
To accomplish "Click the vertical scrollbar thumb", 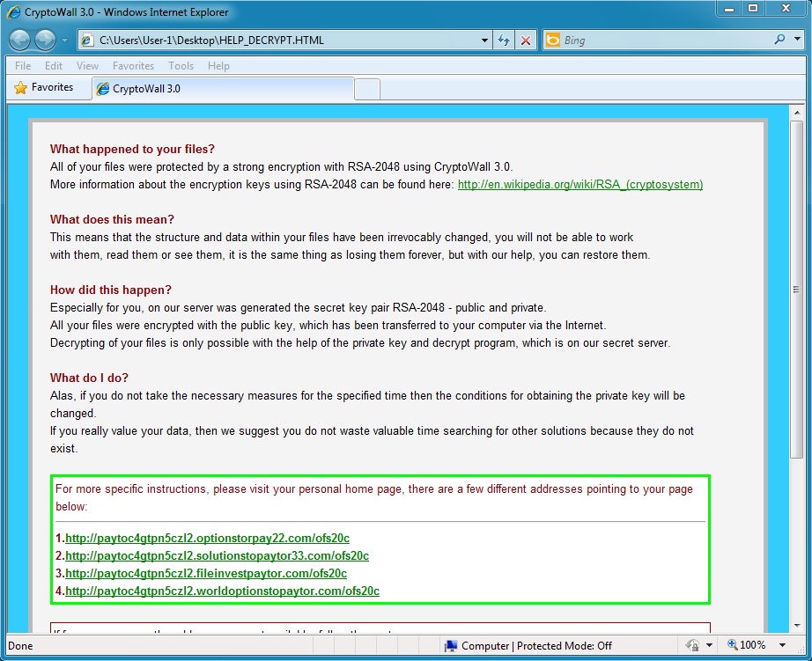I will (x=797, y=290).
